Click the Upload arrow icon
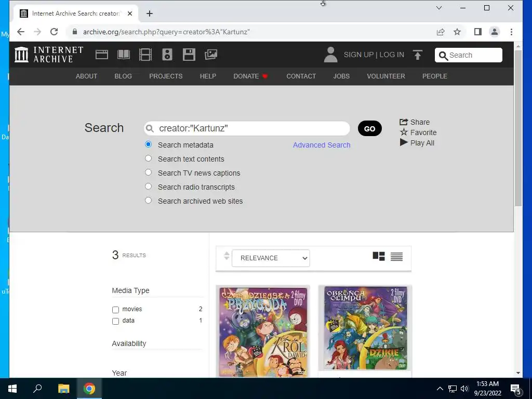Viewport: 532px width, 399px height. click(x=418, y=55)
